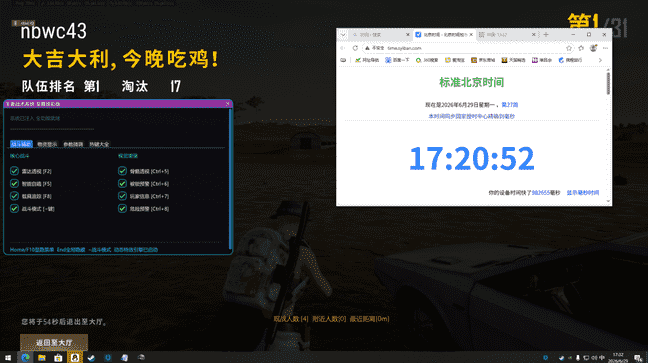Toggle the checkbox labeled [Ctrl+5]

122,171
